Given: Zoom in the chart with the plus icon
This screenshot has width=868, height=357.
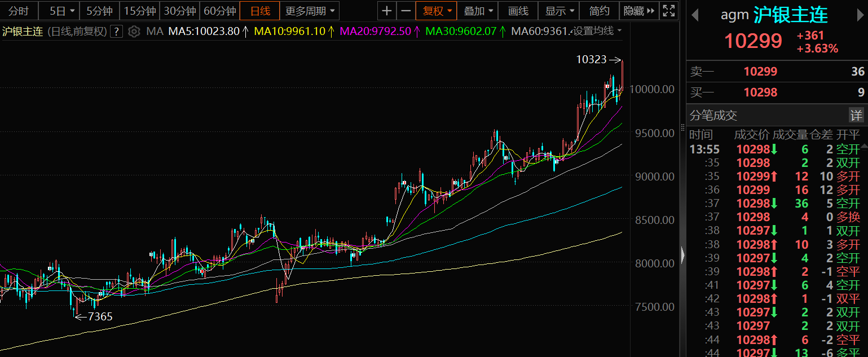Looking at the screenshot, I should [386, 11].
